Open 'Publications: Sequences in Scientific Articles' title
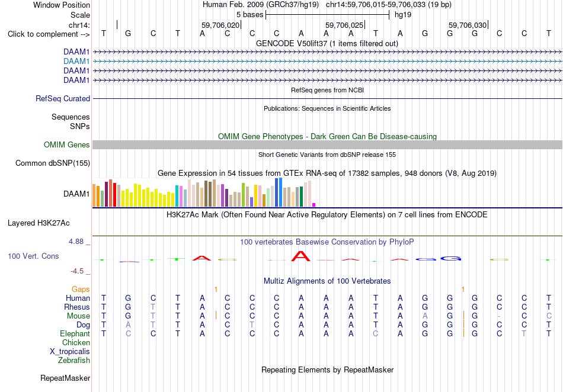Viewport: 563px width, 392px height. [x=327, y=109]
